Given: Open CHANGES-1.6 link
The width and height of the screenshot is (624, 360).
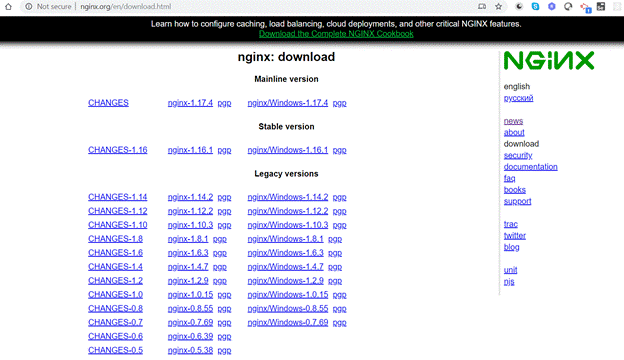Looking at the screenshot, I should tap(115, 253).
